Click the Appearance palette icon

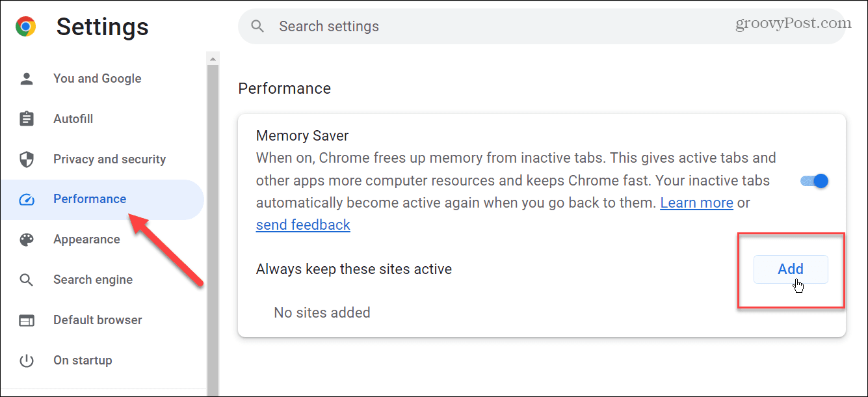[27, 240]
